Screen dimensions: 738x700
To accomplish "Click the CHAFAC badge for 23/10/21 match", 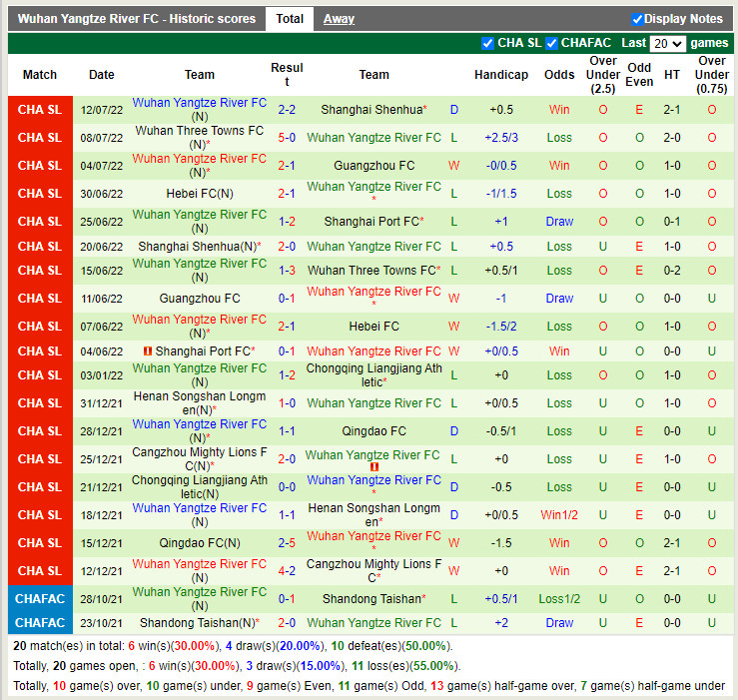I will click(x=40, y=622).
